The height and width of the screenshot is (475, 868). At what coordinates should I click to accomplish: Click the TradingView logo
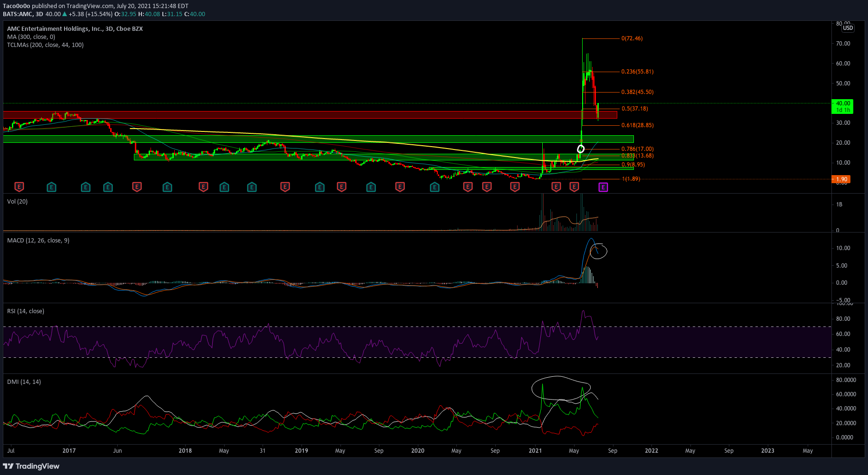tap(31, 466)
